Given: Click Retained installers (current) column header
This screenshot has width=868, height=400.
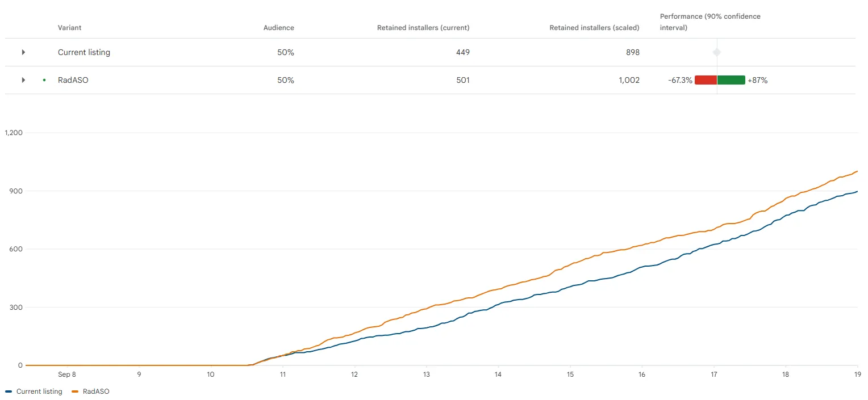Looking at the screenshot, I should point(423,28).
